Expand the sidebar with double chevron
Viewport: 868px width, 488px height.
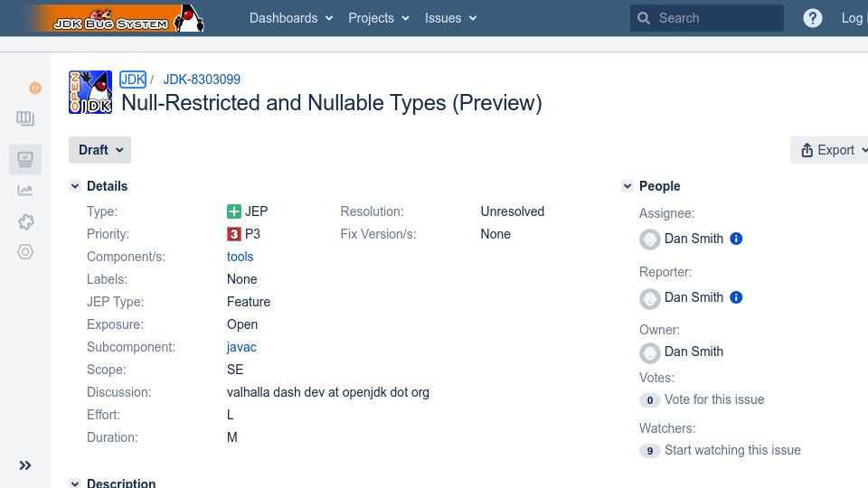pyautogui.click(x=25, y=465)
